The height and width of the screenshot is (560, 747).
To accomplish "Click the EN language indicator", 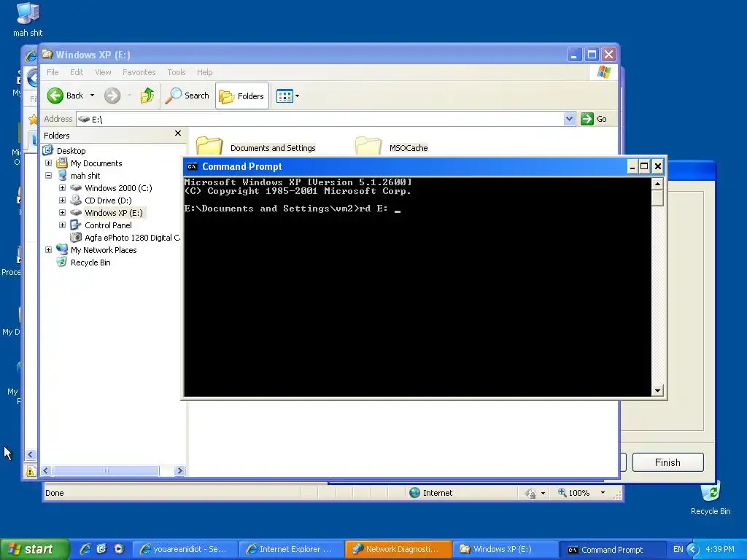I will tap(678, 550).
